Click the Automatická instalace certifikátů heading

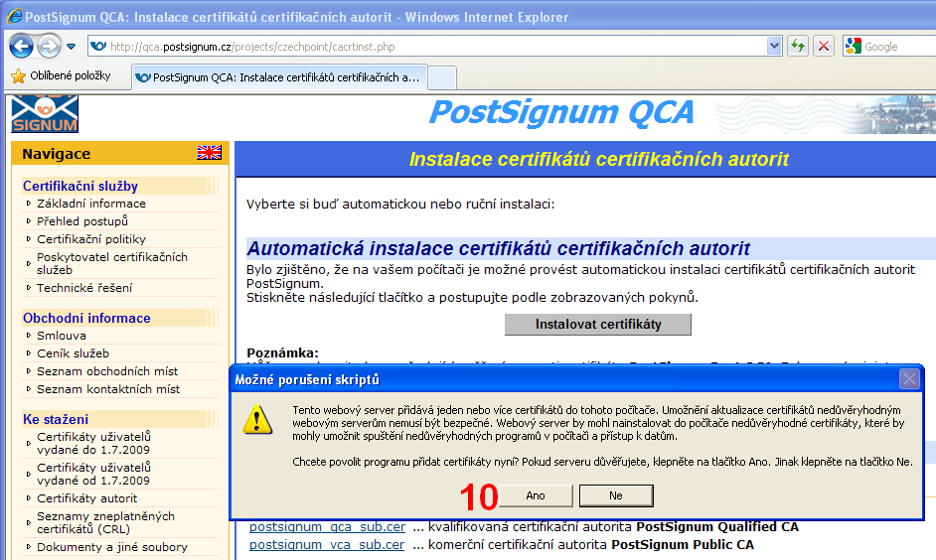pyautogui.click(x=499, y=248)
